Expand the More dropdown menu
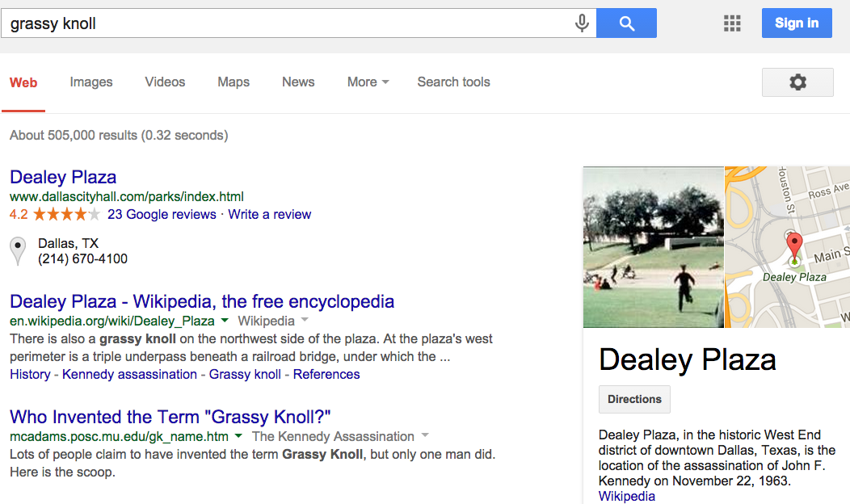Image resolution: width=850 pixels, height=504 pixels. coord(368,82)
